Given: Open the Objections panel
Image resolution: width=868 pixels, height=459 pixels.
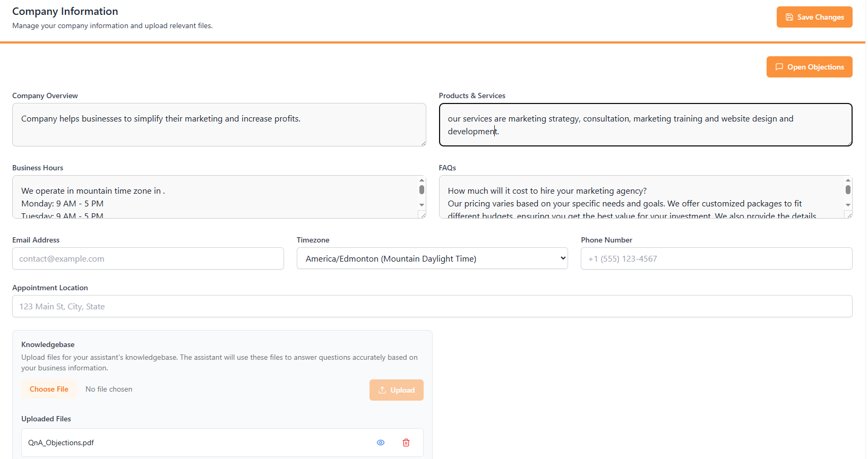Looking at the screenshot, I should tap(809, 67).
